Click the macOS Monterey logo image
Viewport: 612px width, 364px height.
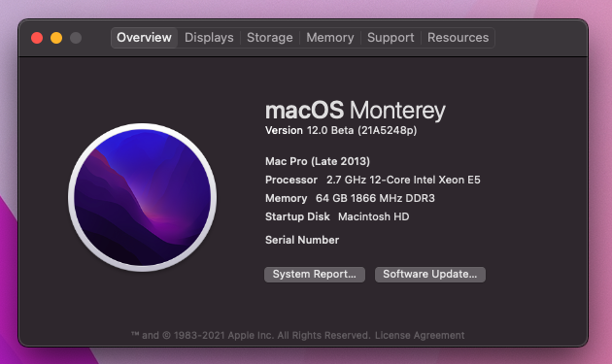[x=143, y=197]
